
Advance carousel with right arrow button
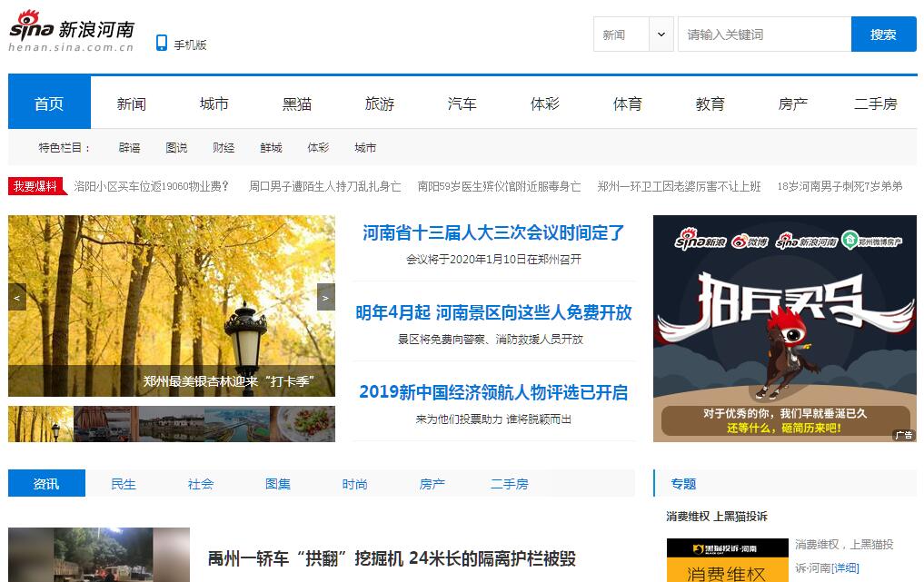pos(325,297)
